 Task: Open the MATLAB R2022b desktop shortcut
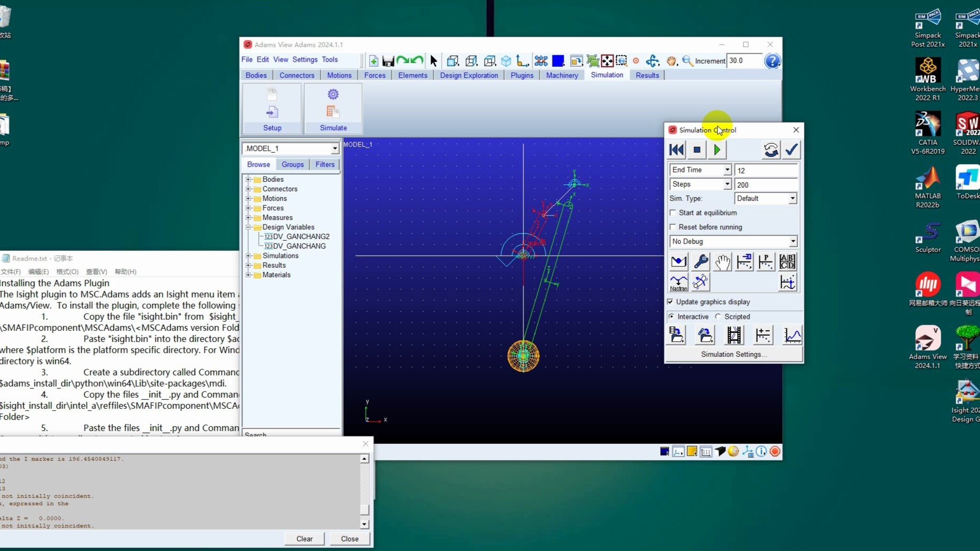click(927, 187)
